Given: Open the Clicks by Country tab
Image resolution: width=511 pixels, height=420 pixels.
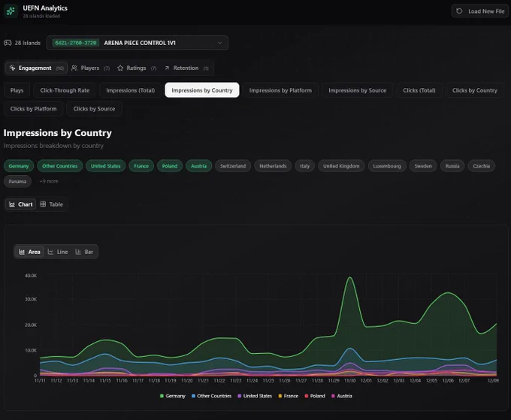Looking at the screenshot, I should point(474,90).
